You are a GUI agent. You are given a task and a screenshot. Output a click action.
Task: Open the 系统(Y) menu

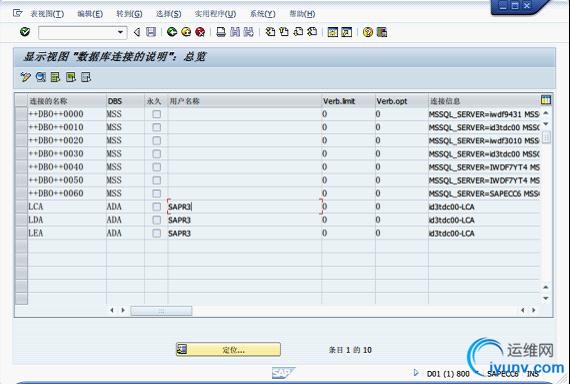[x=262, y=14]
